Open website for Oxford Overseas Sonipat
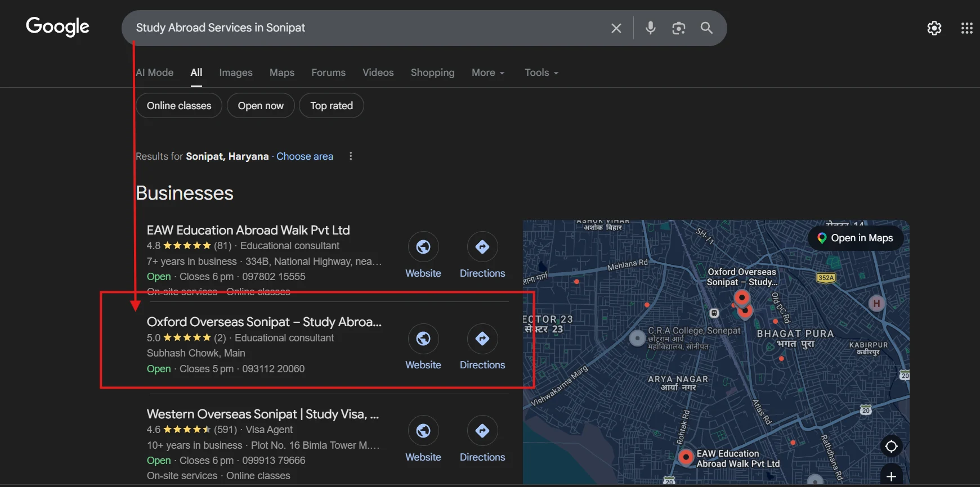Screen dimensions: 980x487 click(x=423, y=339)
